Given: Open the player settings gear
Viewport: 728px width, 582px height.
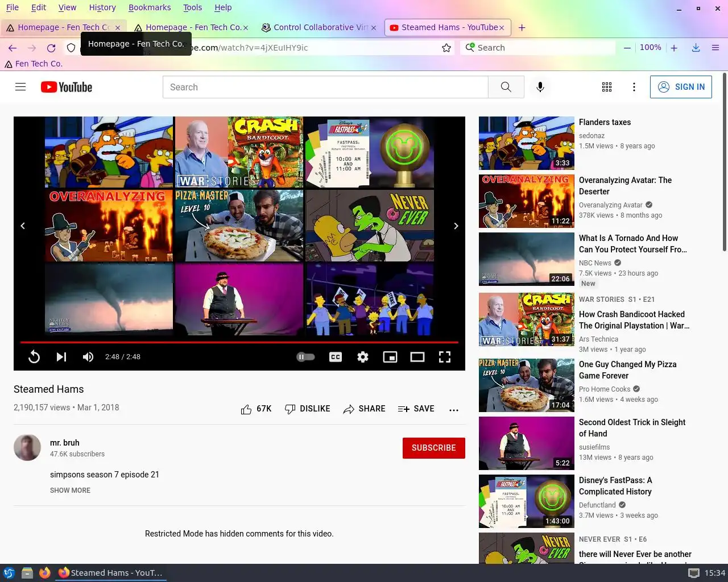Looking at the screenshot, I should click(363, 357).
